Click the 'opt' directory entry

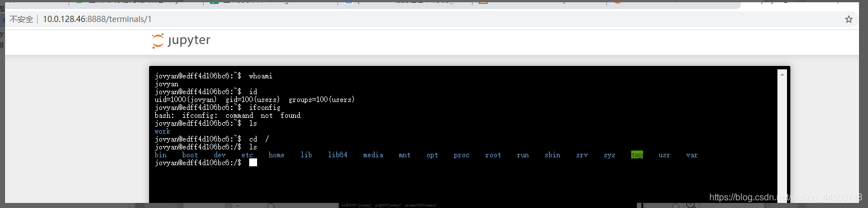[x=432, y=155]
